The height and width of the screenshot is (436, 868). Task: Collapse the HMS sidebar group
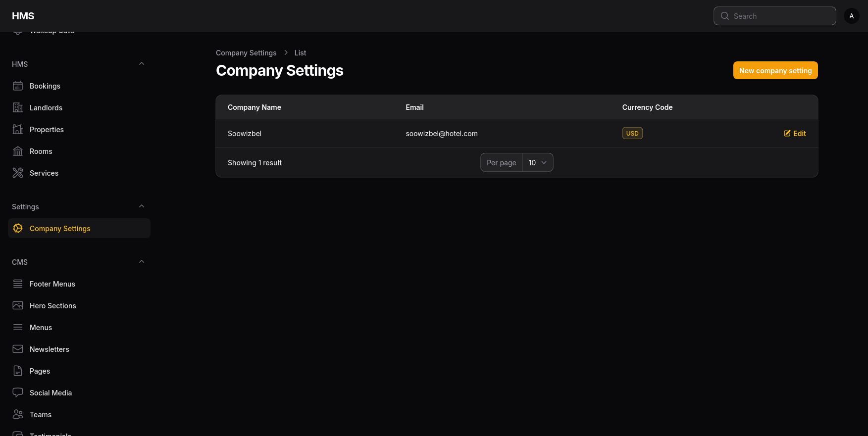click(x=142, y=64)
